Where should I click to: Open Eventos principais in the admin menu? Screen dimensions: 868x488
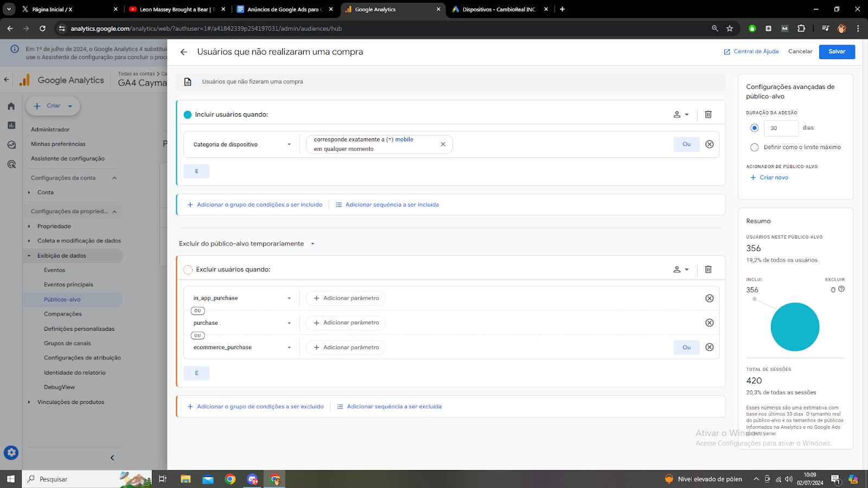68,285
